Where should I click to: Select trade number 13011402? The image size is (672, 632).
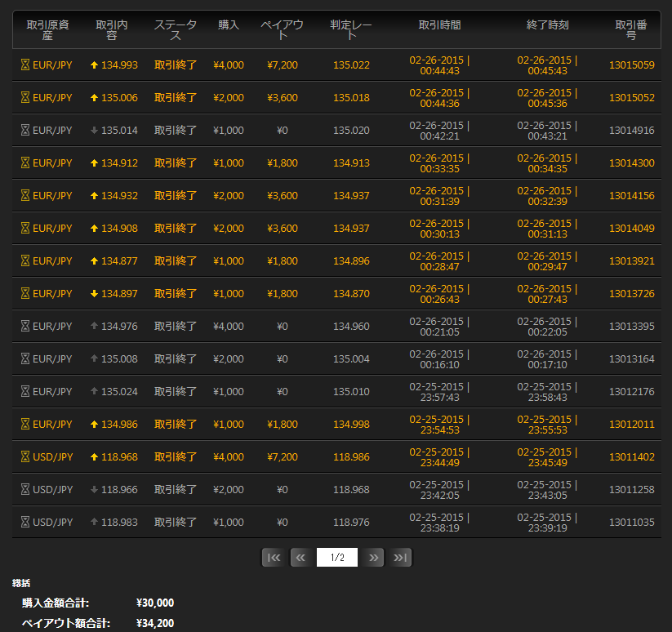coord(632,456)
